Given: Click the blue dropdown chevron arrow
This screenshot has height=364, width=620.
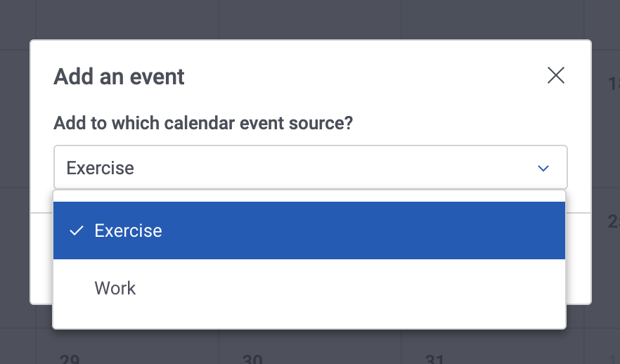Looking at the screenshot, I should click(x=543, y=169).
